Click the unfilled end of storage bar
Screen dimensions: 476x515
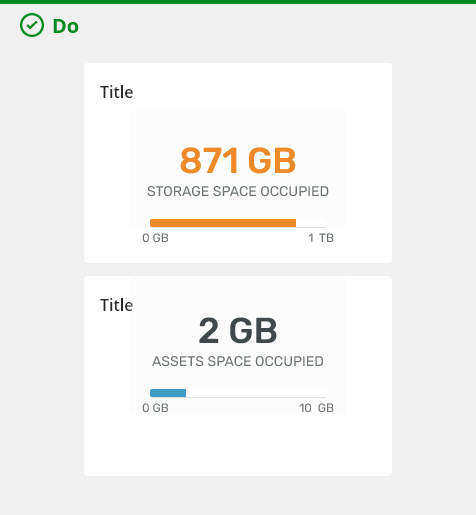pos(311,223)
